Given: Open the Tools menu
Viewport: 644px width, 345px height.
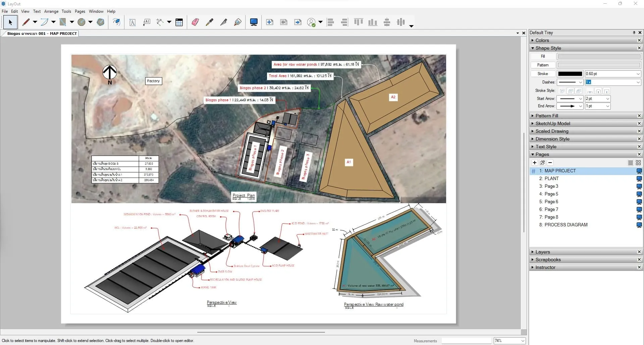Looking at the screenshot, I should 66,11.
